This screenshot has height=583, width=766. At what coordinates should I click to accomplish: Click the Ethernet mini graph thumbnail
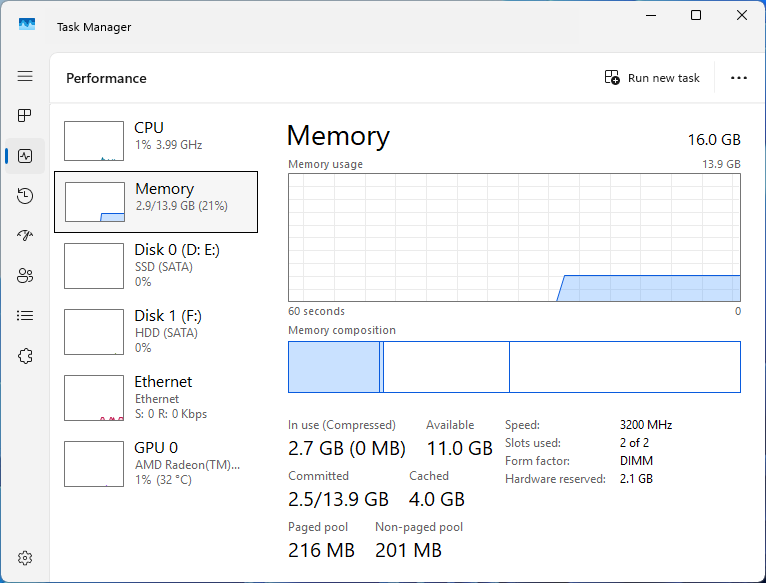click(94, 398)
